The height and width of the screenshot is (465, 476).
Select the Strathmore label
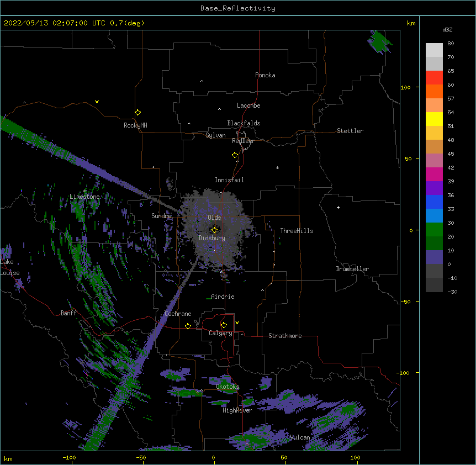tap(285, 336)
